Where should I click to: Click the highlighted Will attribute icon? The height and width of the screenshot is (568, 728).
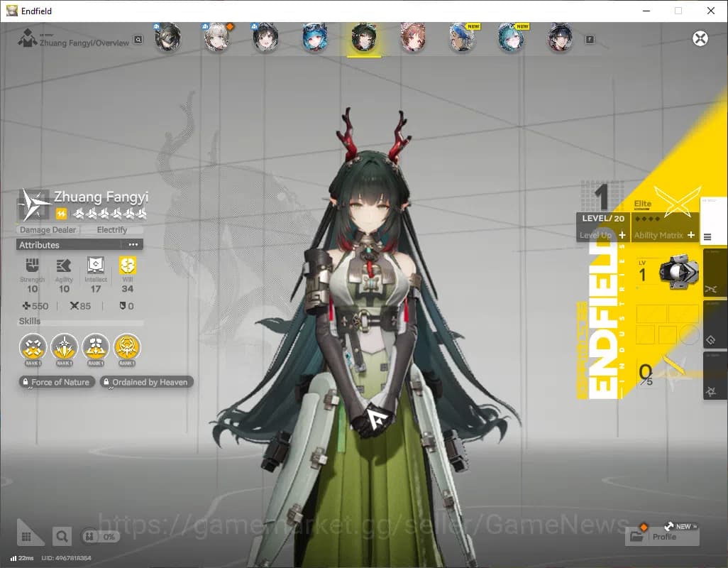coord(127,266)
